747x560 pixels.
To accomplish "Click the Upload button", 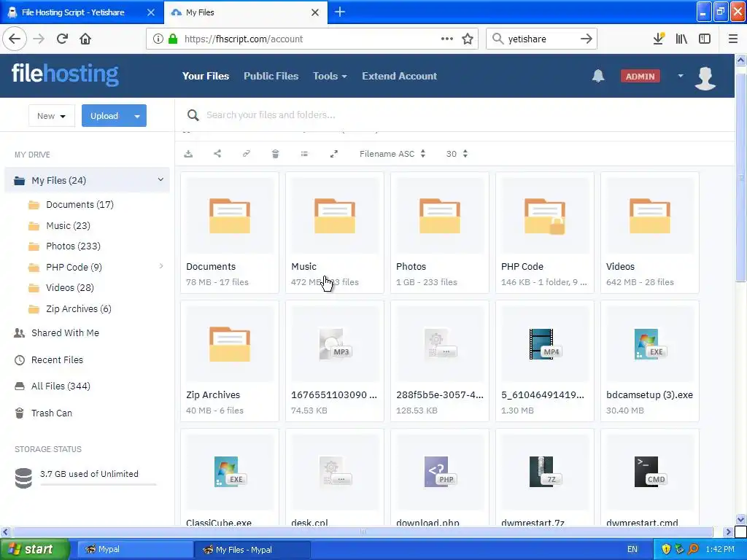I will coord(104,116).
